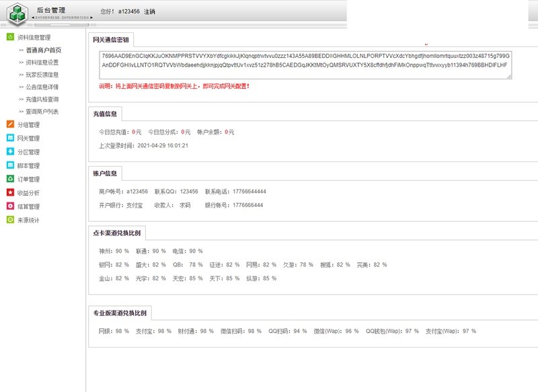
Task: Click the green 订单管理 recycle icon
Action: coord(10,179)
